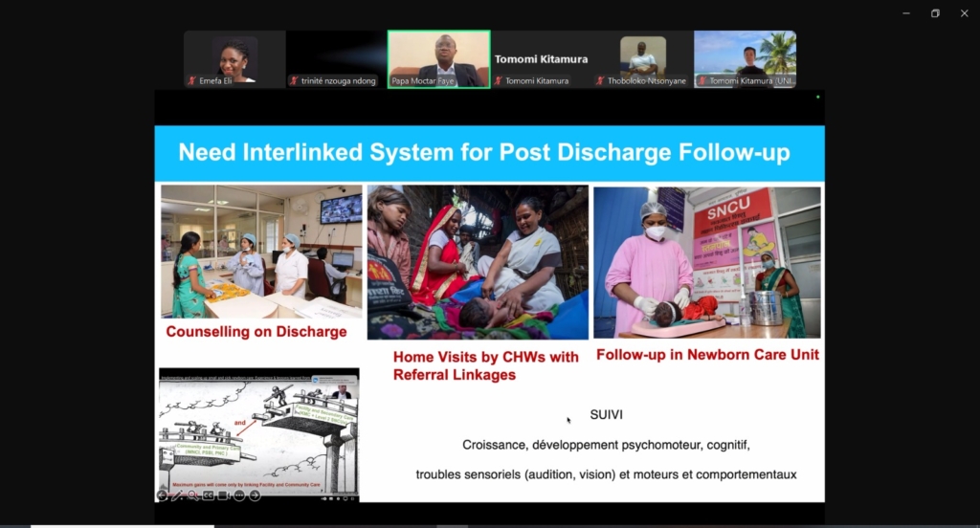Click the muted mic icon beside Emefa Eli
Image resolution: width=980 pixels, height=528 pixels.
[x=191, y=81]
